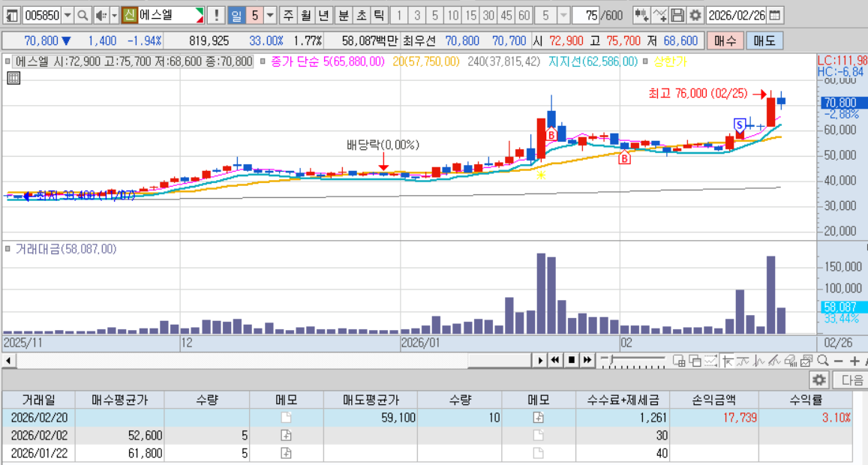Click the 배당락(0,00%) dividend marker label
868x465 pixels.
click(x=383, y=145)
